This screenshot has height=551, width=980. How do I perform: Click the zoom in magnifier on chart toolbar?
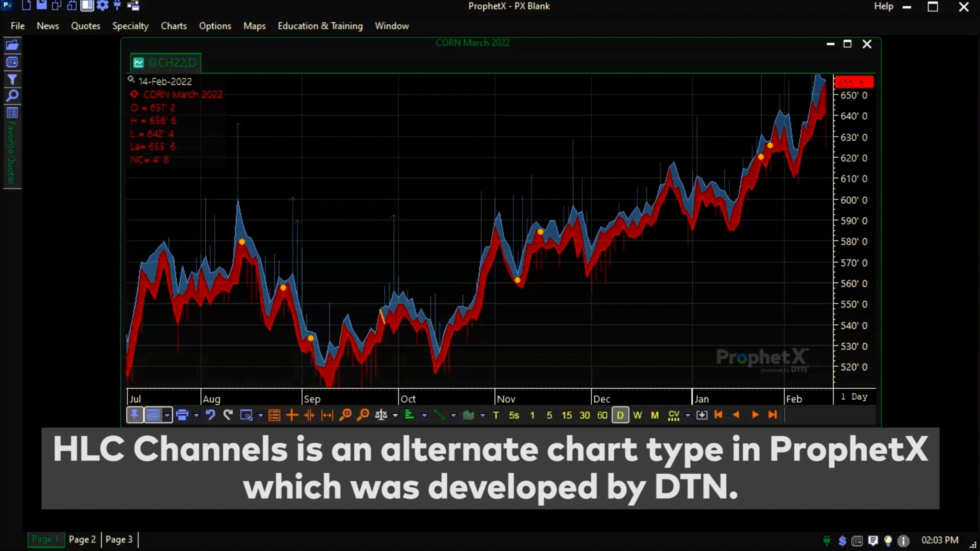(x=345, y=415)
